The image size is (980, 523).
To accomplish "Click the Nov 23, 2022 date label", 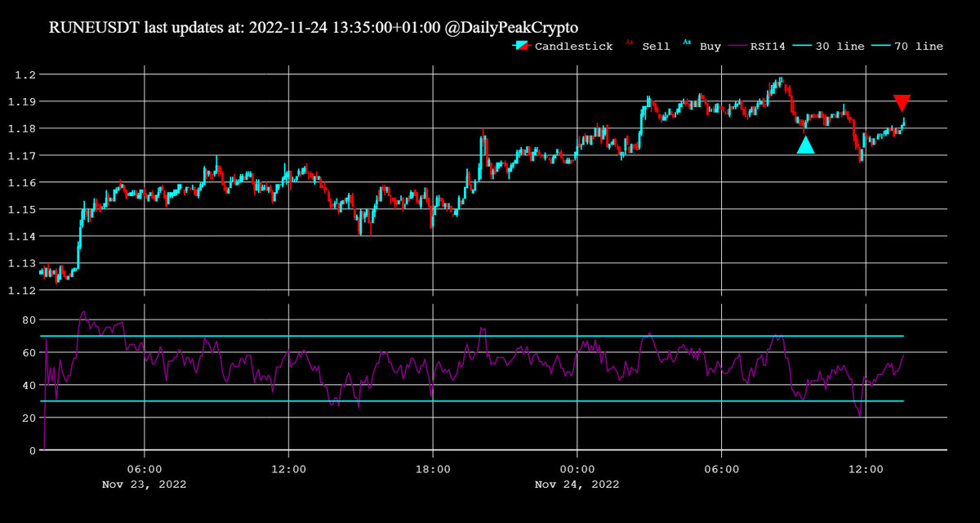I will 145,485.
